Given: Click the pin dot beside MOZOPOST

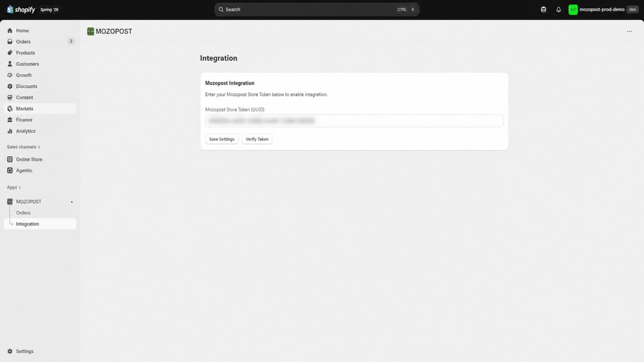Looking at the screenshot, I should [72, 202].
